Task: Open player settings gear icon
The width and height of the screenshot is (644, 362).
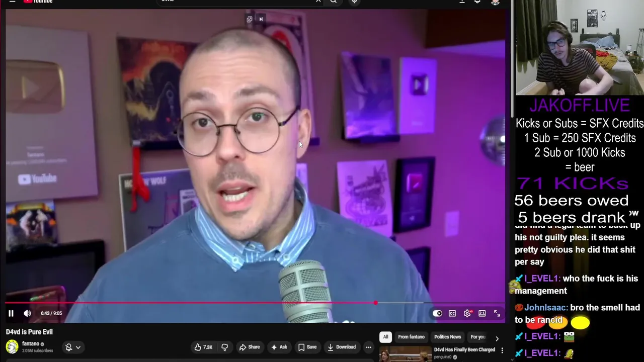Action: click(x=467, y=314)
